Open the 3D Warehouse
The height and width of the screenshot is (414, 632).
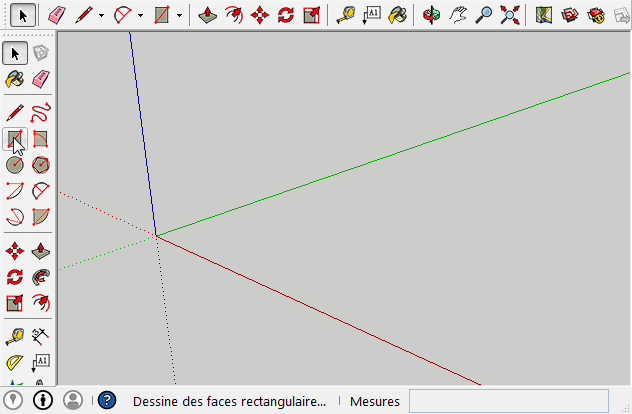coord(570,15)
